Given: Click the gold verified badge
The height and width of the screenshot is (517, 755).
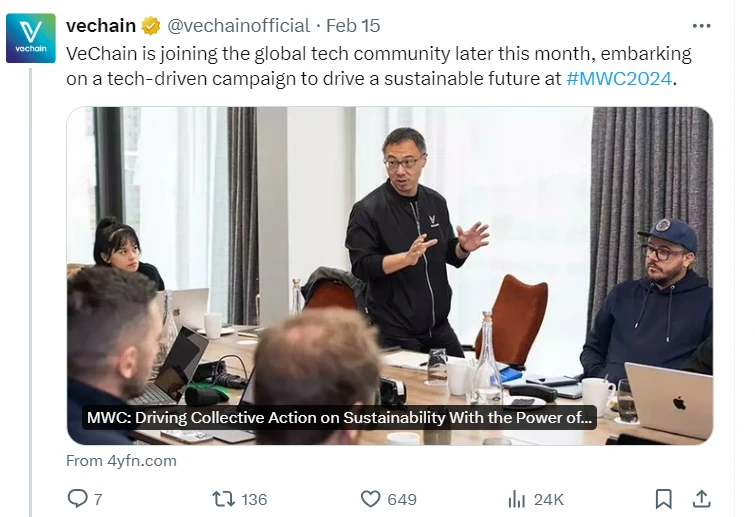Looking at the screenshot, I should (151, 26).
